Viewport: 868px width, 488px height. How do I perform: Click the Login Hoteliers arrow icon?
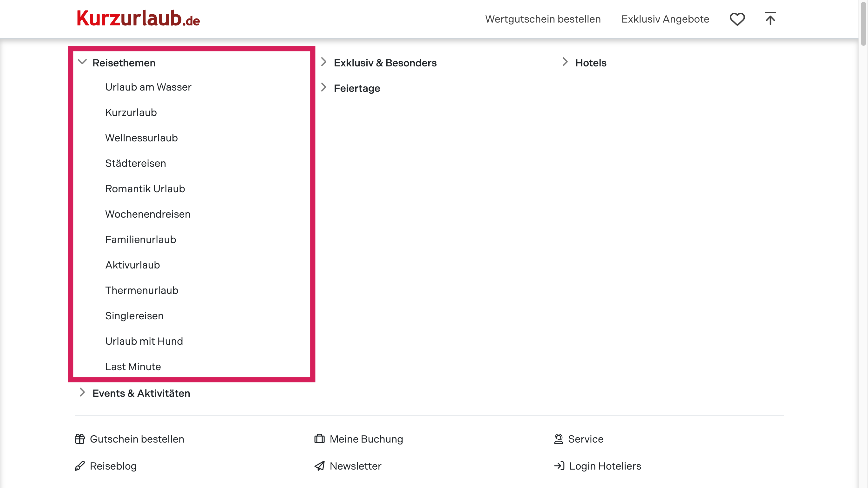click(559, 466)
